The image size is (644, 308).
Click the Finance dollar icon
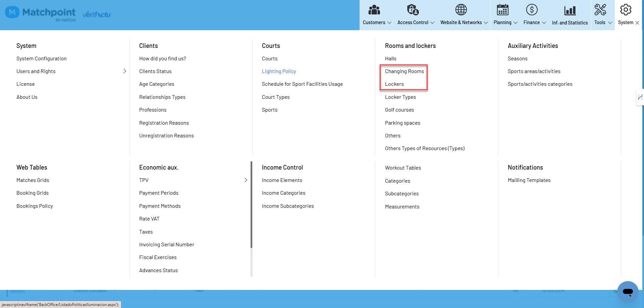(x=532, y=10)
